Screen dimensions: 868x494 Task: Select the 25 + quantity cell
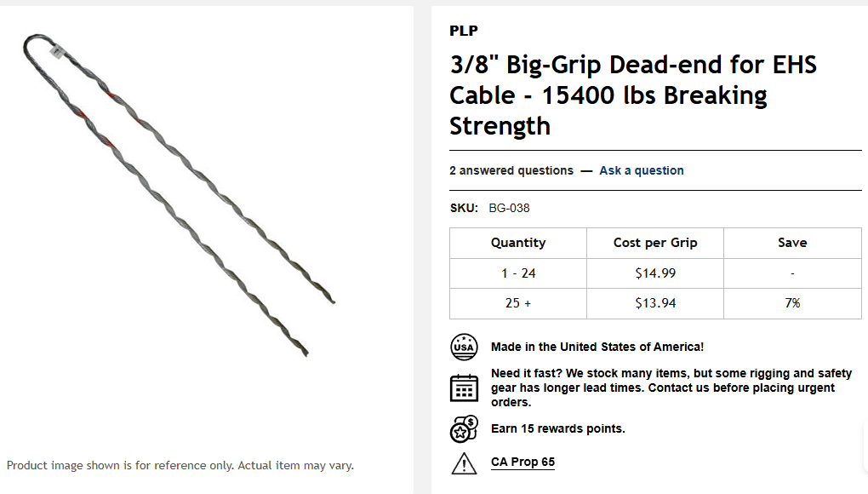pyautogui.click(x=518, y=303)
